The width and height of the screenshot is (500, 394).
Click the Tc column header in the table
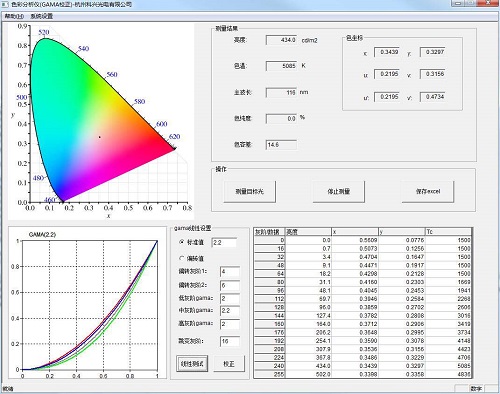tap(449, 232)
